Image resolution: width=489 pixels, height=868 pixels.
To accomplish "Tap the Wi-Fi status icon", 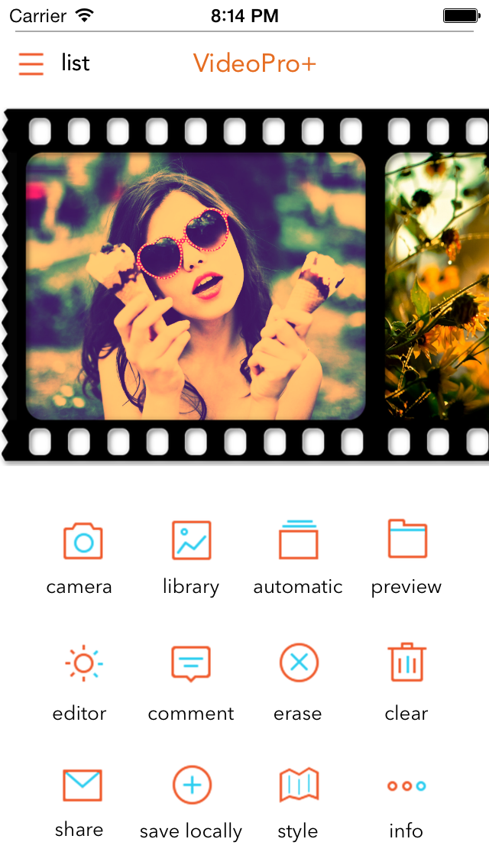I will click(x=86, y=15).
